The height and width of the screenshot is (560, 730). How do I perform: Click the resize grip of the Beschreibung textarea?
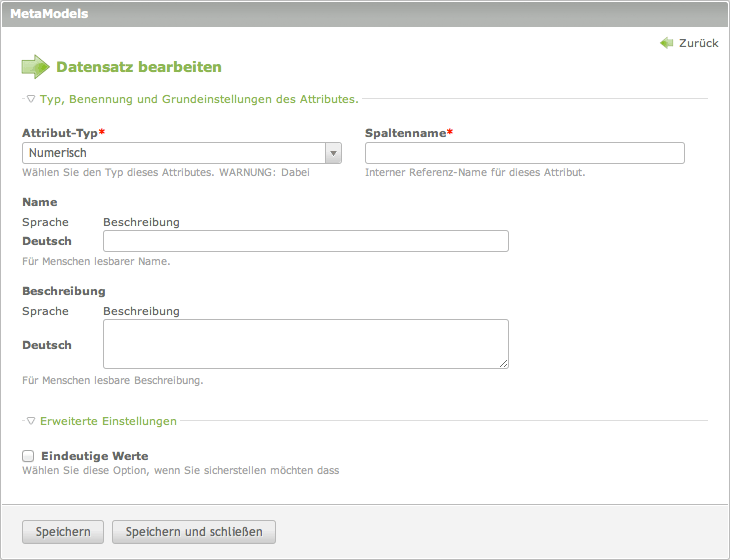click(x=503, y=363)
